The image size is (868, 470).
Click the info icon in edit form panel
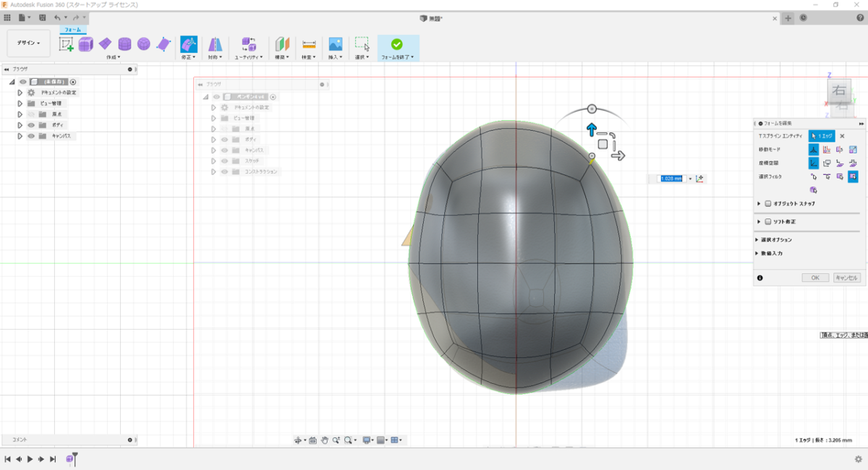click(x=760, y=278)
